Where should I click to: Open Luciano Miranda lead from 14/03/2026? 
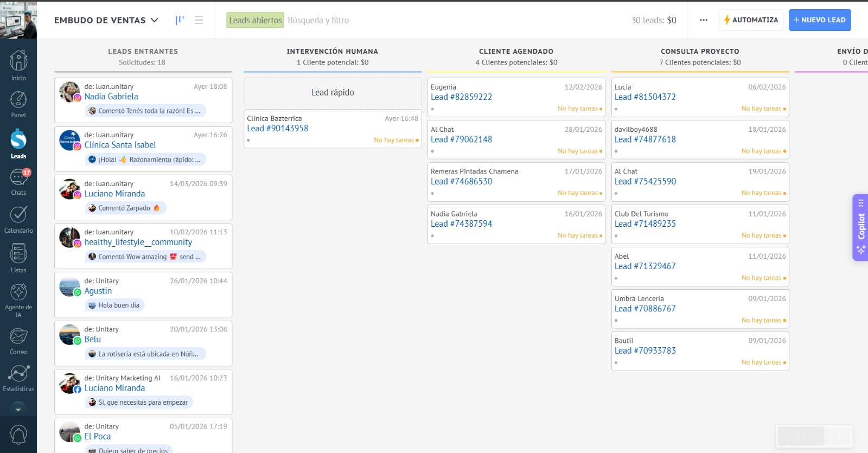114,194
